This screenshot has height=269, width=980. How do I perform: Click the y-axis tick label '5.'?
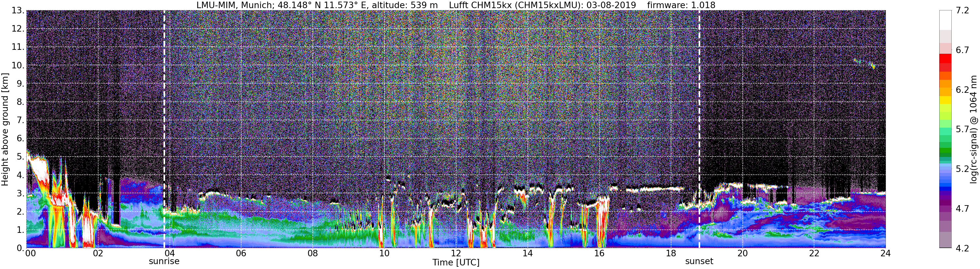coord(21,157)
